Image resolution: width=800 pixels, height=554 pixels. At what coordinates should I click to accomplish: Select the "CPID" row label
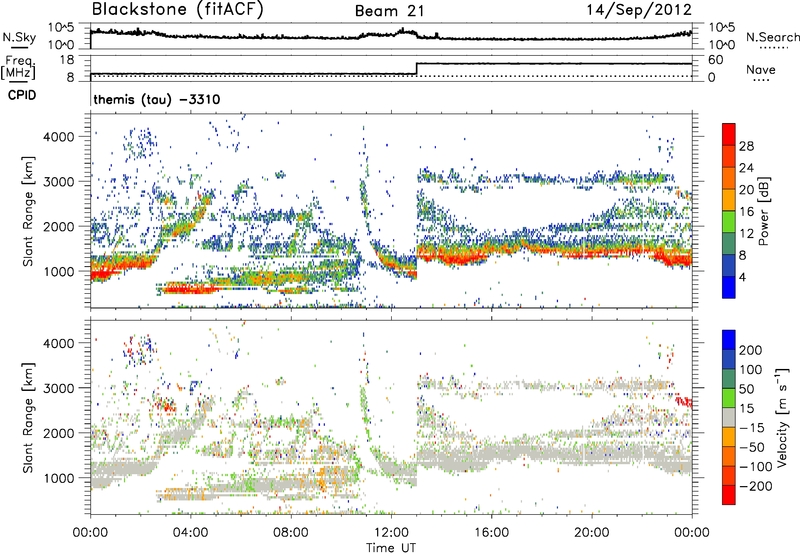(x=22, y=95)
